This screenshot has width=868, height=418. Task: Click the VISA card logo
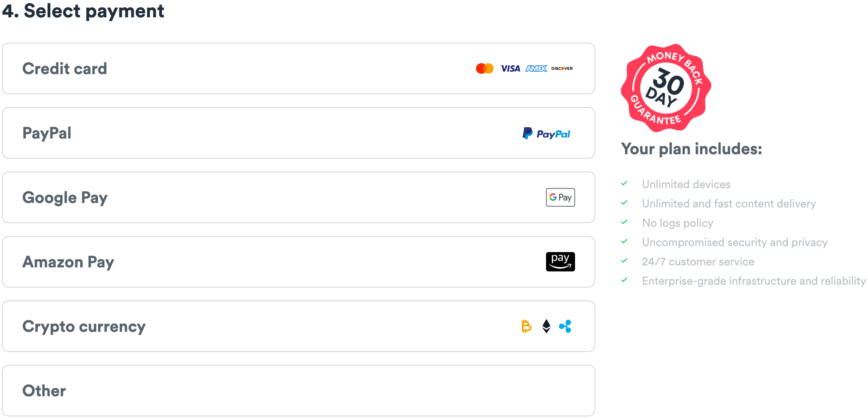click(x=510, y=68)
